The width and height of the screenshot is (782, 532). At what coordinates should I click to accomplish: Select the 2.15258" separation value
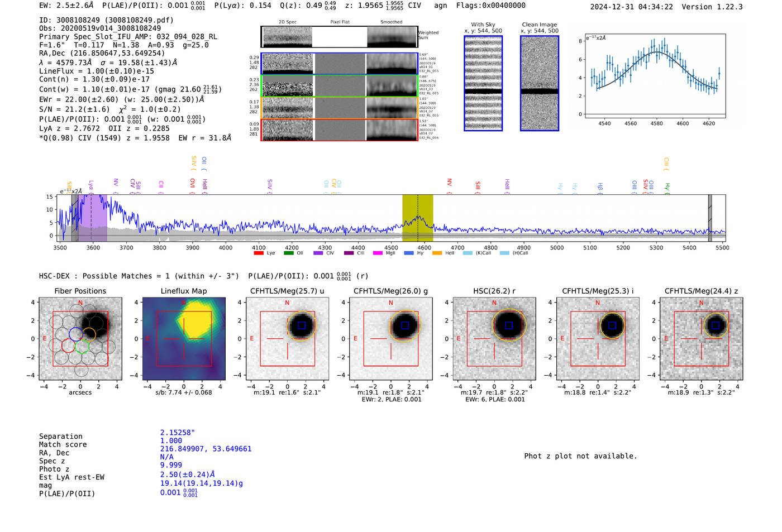coord(178,433)
